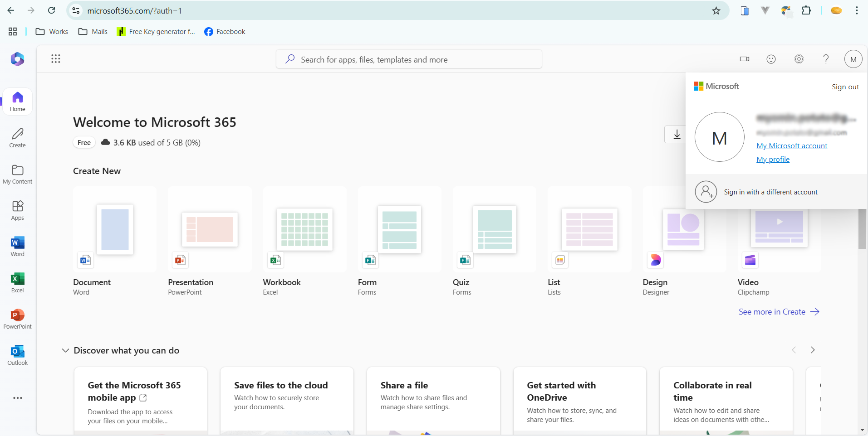Switch to My Content in sidebar
Screen dimensions: 868x436
(18, 174)
